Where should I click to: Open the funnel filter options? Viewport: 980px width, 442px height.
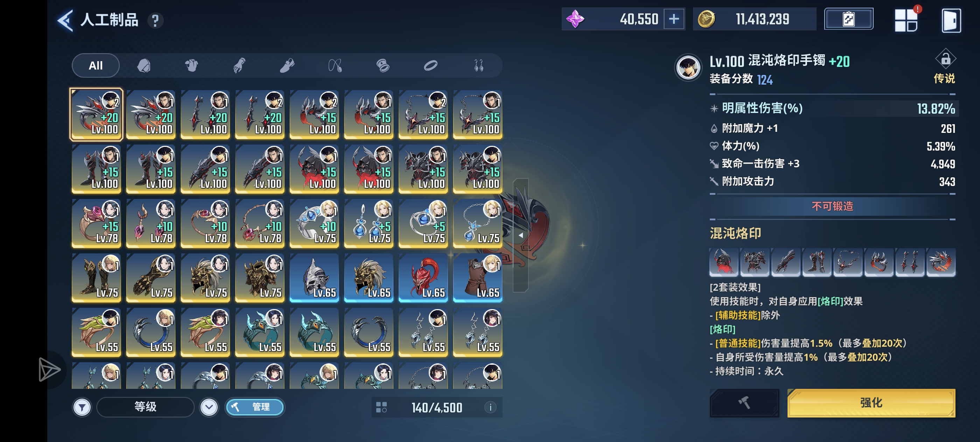pos(82,407)
